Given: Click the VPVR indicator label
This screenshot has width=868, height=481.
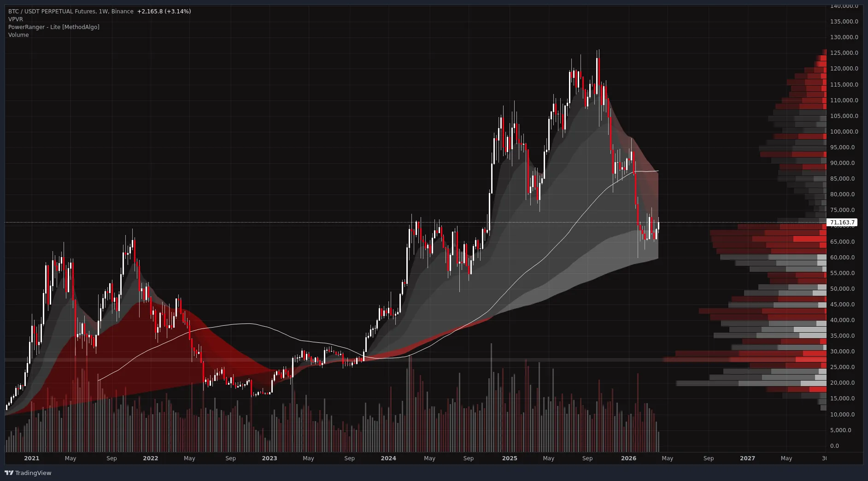Looking at the screenshot, I should coord(16,19).
